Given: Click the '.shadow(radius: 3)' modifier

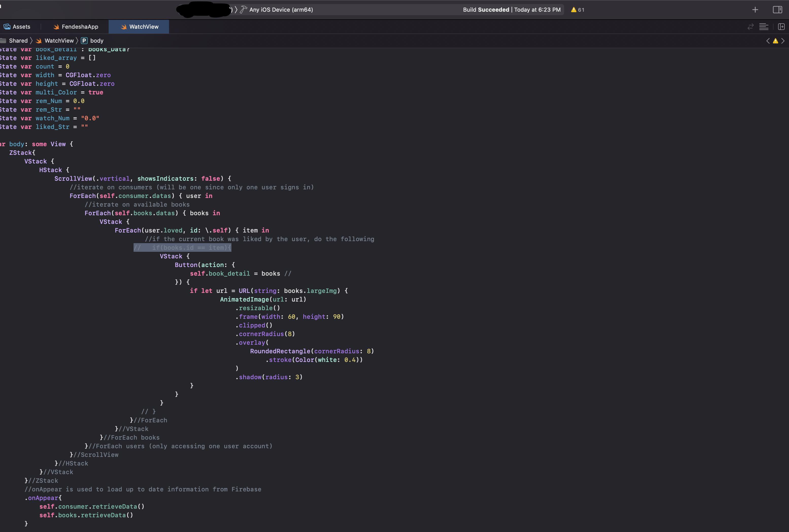Looking at the screenshot, I should [269, 377].
